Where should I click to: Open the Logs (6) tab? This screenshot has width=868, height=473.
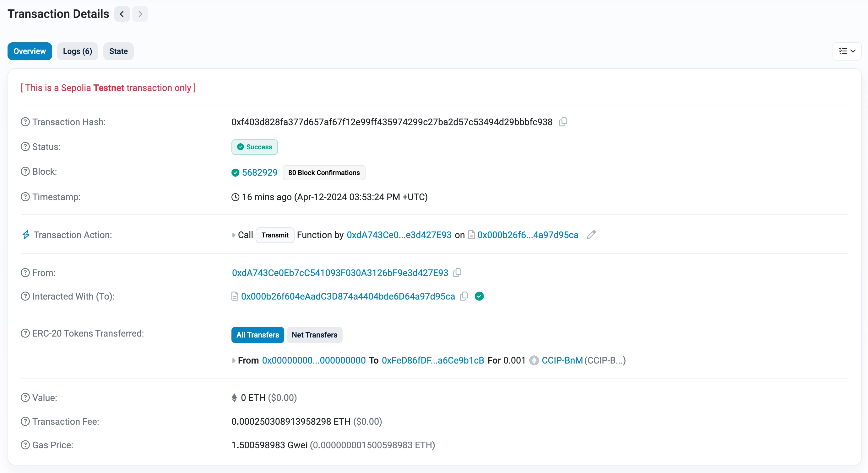(x=77, y=51)
